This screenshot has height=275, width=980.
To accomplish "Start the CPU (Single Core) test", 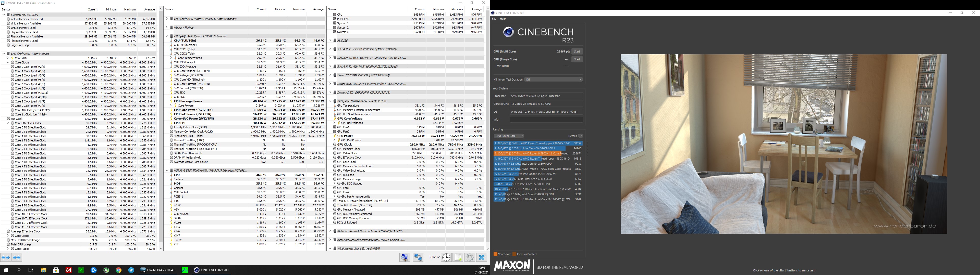I will [577, 60].
